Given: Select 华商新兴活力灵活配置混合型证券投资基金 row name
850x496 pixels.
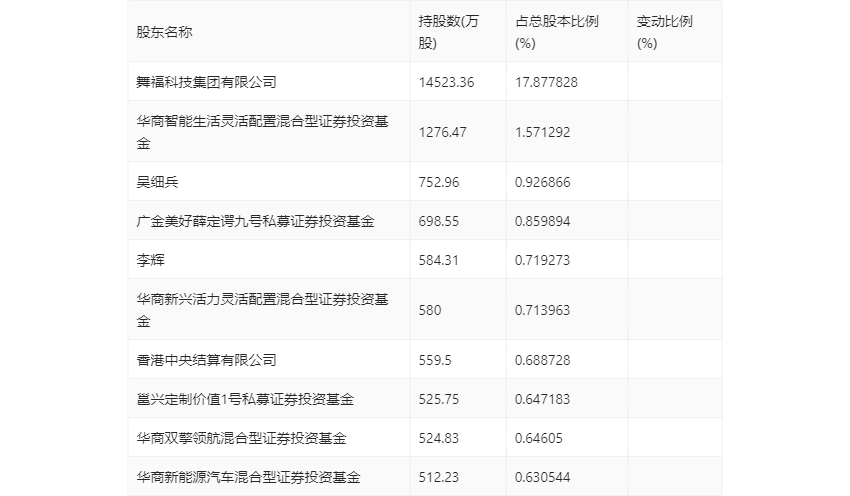Looking at the screenshot, I should tap(262, 310).
